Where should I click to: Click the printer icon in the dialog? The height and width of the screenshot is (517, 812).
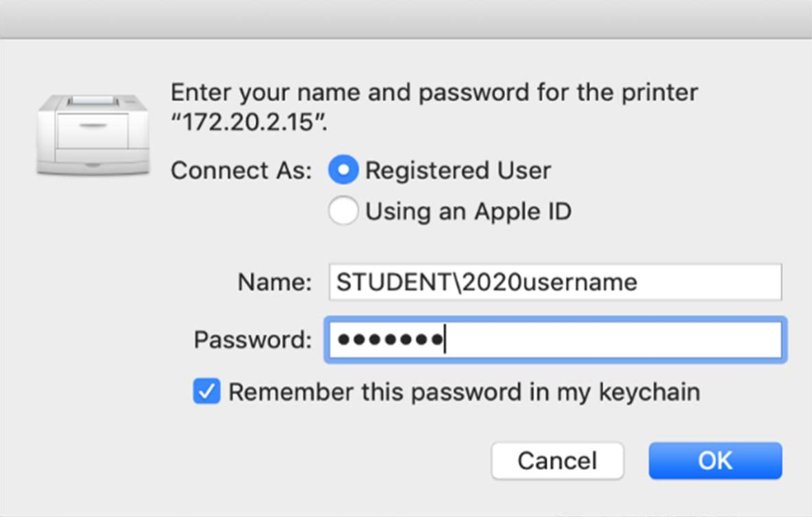(x=94, y=135)
